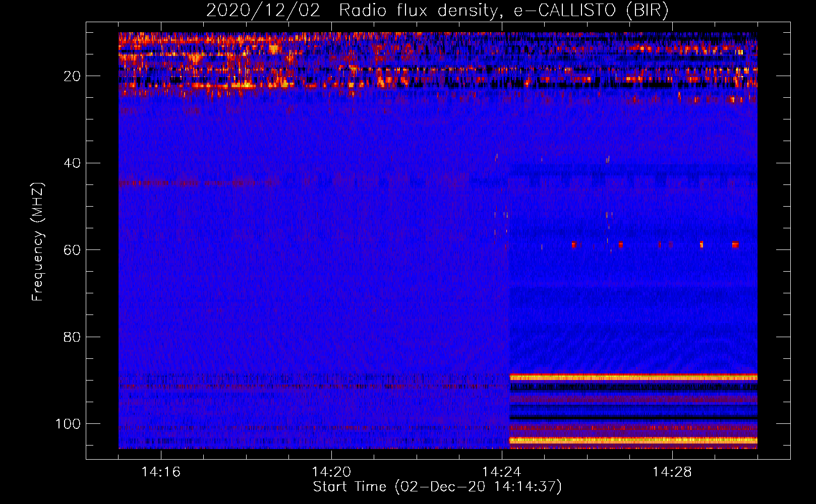
Task: Click the 20 MHz frequency tick label
Action: 72,76
